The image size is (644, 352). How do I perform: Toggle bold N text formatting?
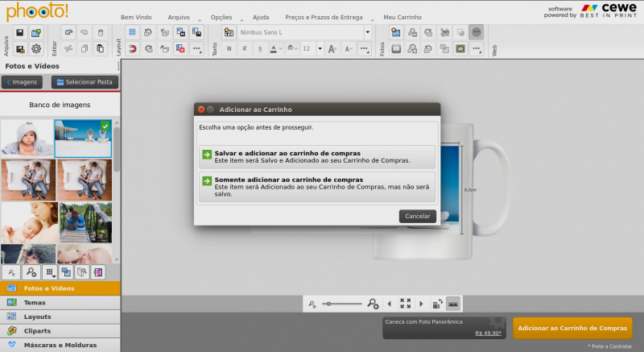click(x=229, y=49)
